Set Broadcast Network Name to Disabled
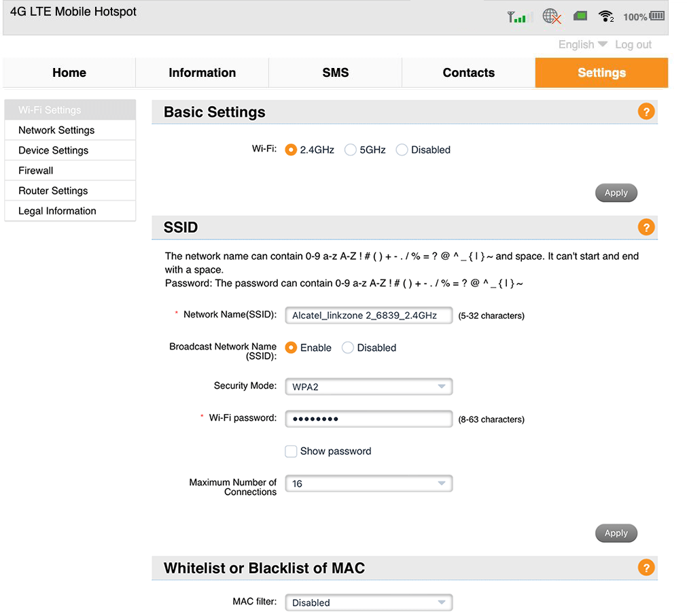Image resolution: width=687 pixels, height=616 pixels. point(348,348)
